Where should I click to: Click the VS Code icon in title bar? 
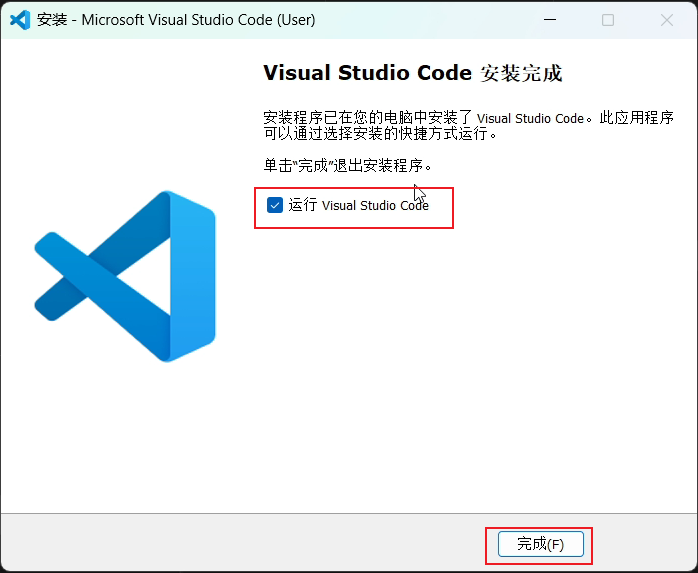[20, 20]
